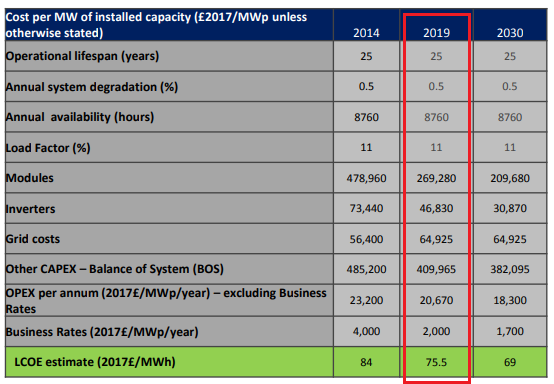Screen dimensions: 554x384
Task: Select the Load Factor row label
Action: [48, 148]
